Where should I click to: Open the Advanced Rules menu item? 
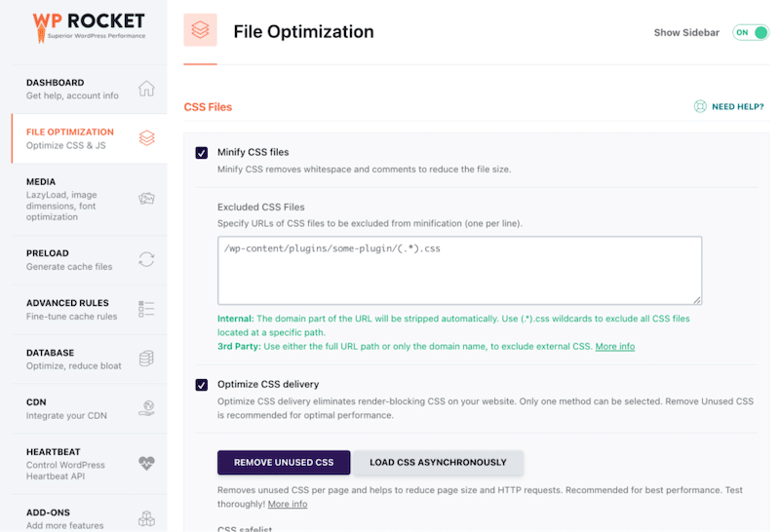(68, 309)
